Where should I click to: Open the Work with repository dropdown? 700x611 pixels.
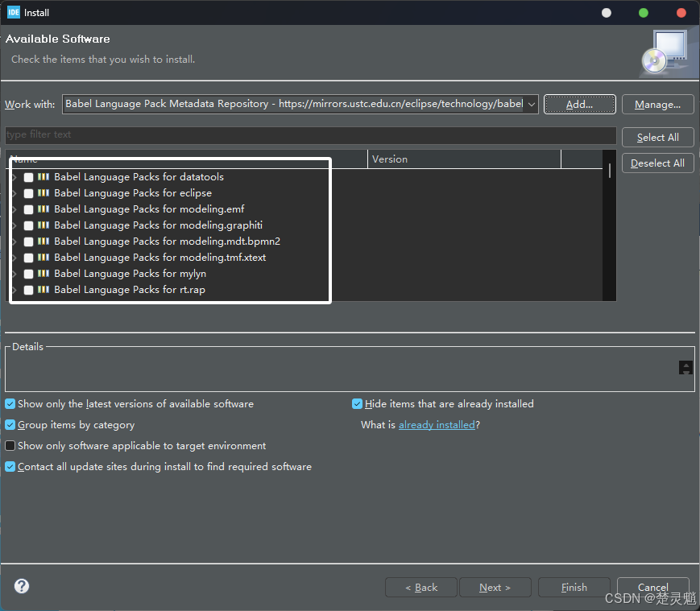(x=532, y=105)
